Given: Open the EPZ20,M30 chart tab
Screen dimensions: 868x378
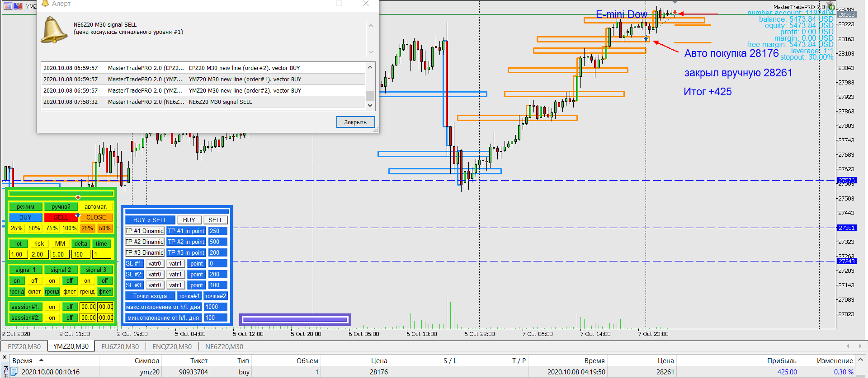Looking at the screenshot, I should click(x=24, y=346).
